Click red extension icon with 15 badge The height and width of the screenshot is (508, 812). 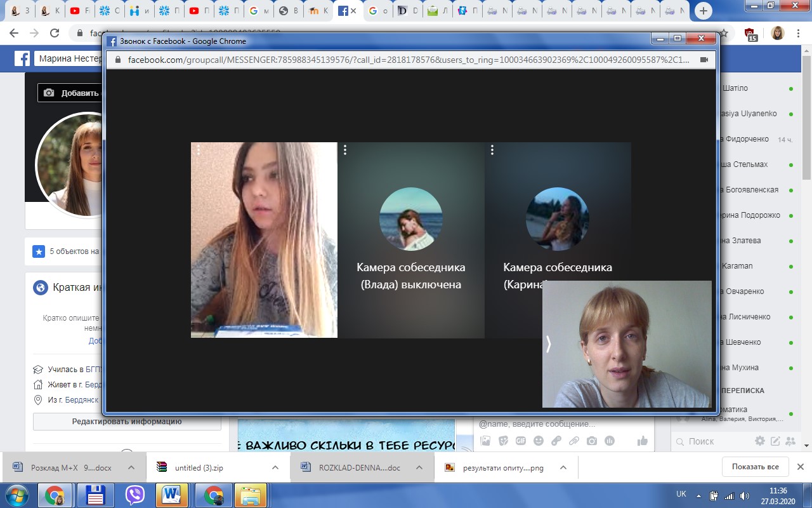[x=751, y=34]
